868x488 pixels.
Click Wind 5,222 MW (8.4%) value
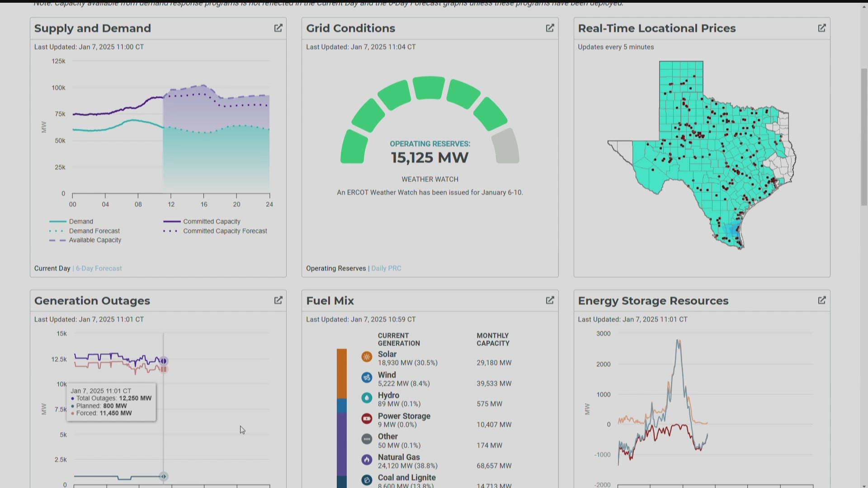[404, 384]
